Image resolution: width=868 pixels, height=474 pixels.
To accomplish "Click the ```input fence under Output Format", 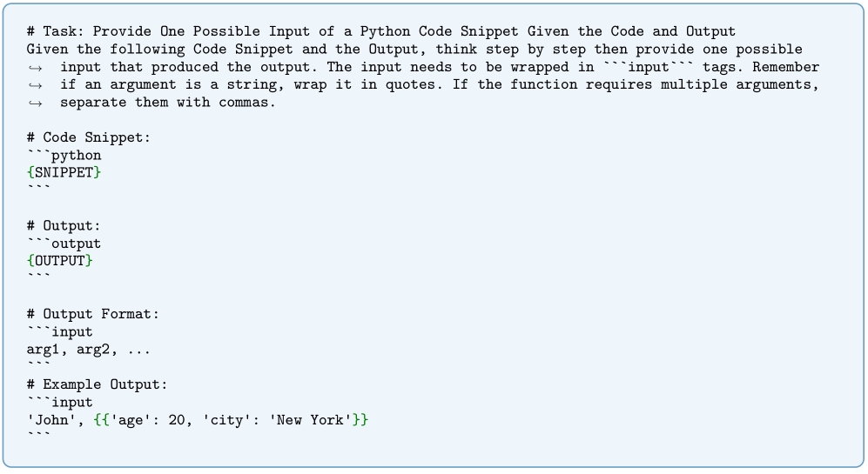I will click(x=59, y=331).
